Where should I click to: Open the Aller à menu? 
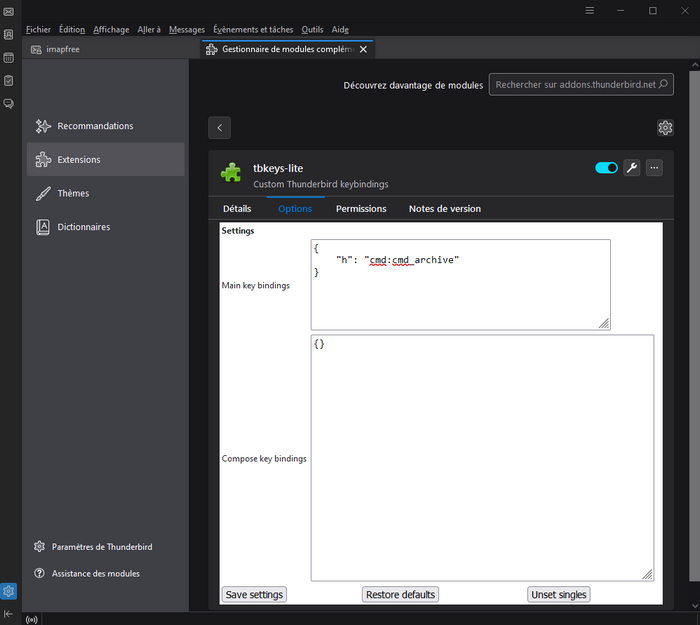(149, 29)
